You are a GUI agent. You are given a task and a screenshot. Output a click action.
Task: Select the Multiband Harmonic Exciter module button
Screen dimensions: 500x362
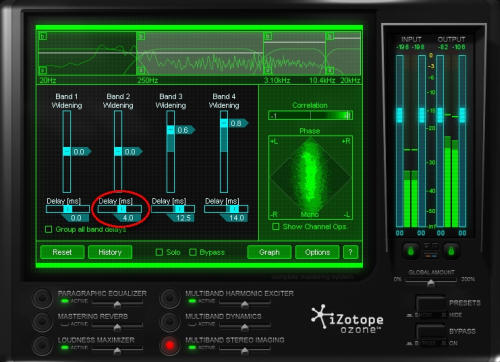pyautogui.click(x=170, y=298)
